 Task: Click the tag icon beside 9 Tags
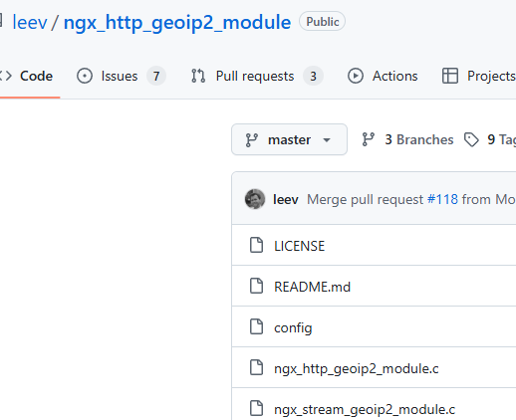coord(471,139)
